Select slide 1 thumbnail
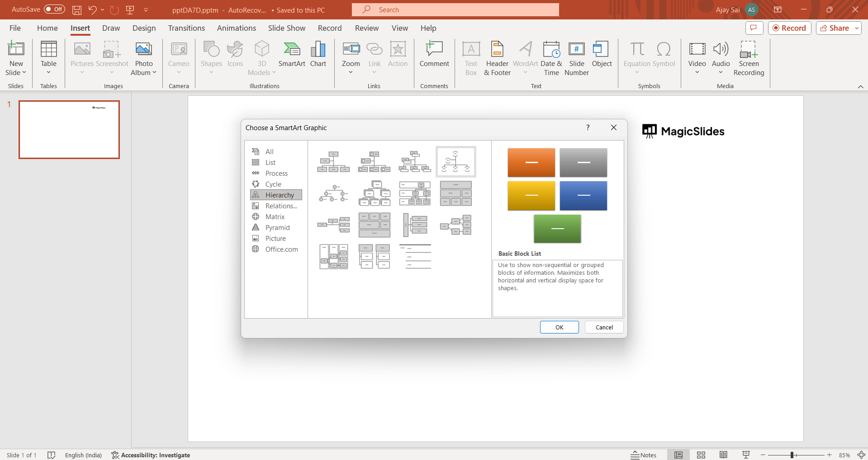The width and height of the screenshot is (868, 460). (69, 130)
